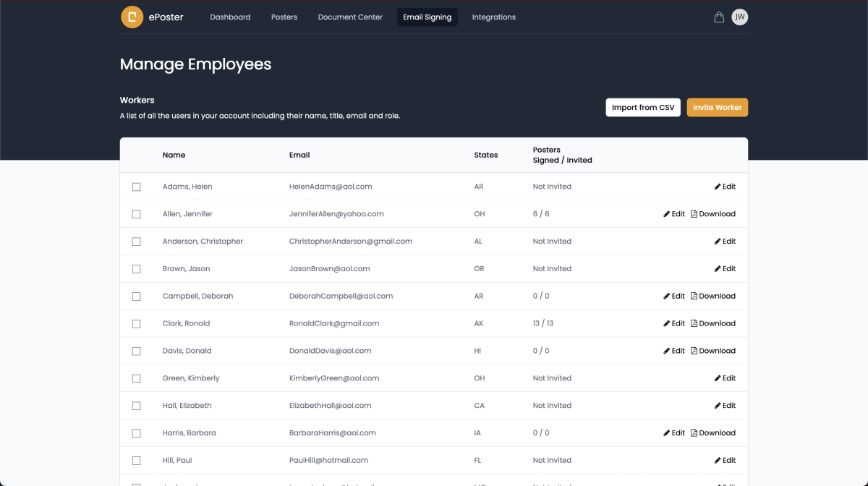Click the Edit pencil icon for Hill, Paul
Image resolution: width=868 pixels, height=486 pixels.
coord(716,460)
